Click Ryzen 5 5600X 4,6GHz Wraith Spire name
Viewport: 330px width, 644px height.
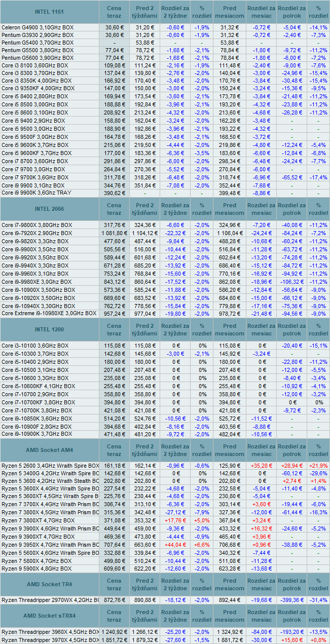tap(50, 553)
